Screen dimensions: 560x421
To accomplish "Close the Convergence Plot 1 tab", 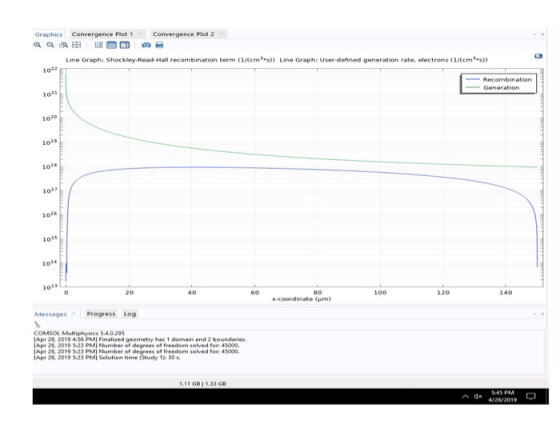I will click(140, 34).
